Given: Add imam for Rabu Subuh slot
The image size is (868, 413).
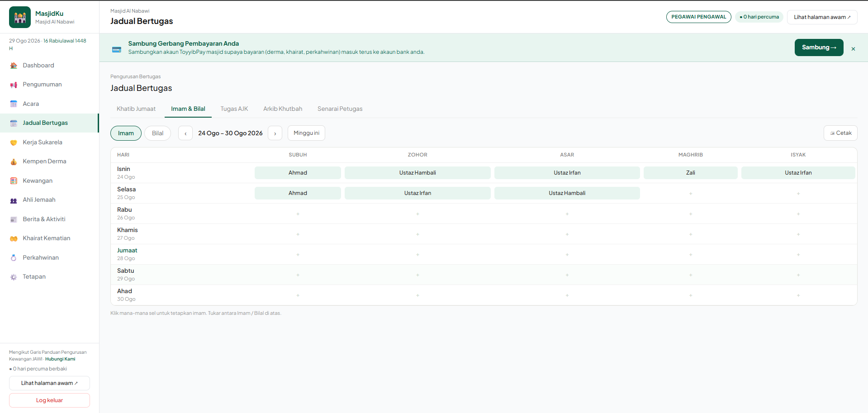Looking at the screenshot, I should click(x=298, y=214).
